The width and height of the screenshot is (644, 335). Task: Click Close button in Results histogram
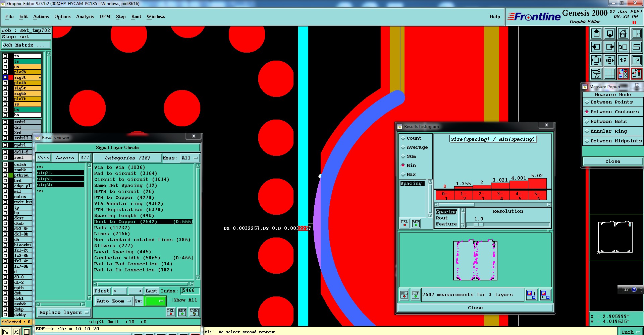click(x=475, y=308)
